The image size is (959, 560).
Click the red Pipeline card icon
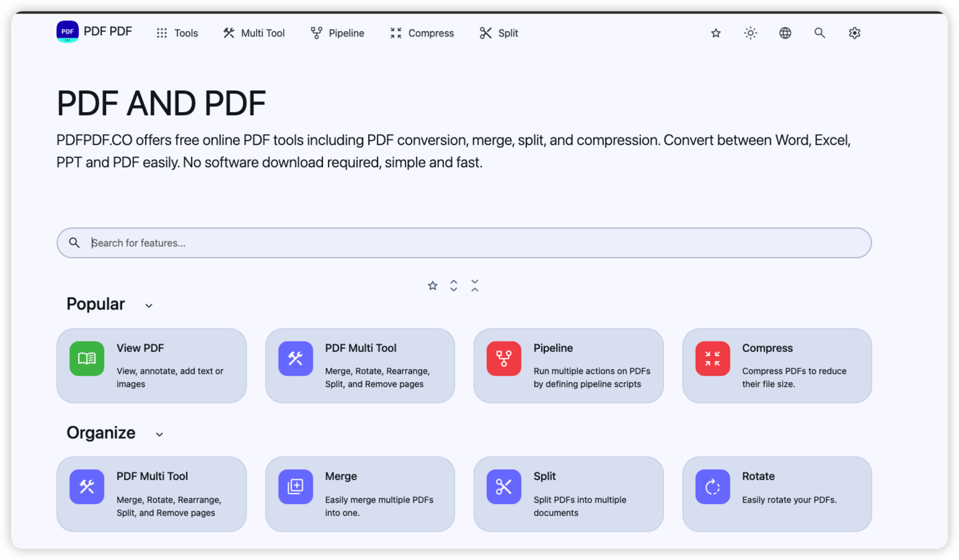tap(504, 359)
